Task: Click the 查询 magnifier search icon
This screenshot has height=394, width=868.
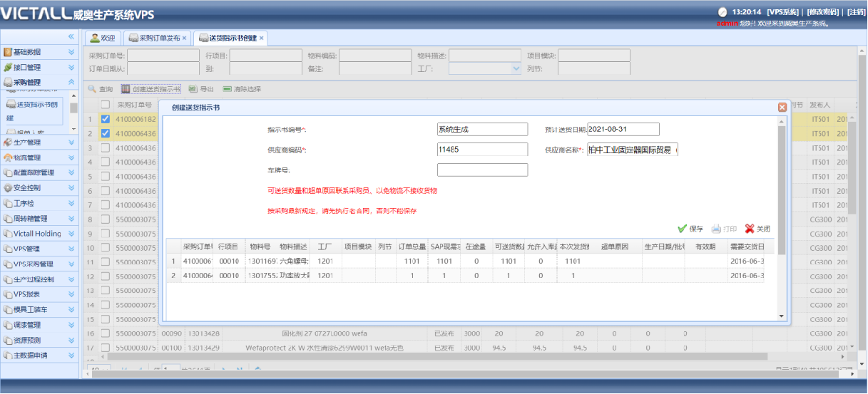Action: click(92, 89)
